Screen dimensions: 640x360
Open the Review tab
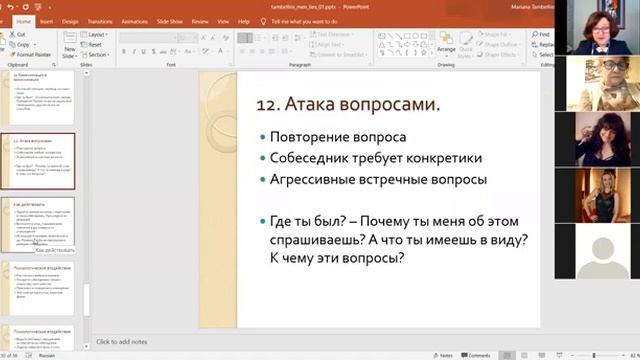pos(200,22)
